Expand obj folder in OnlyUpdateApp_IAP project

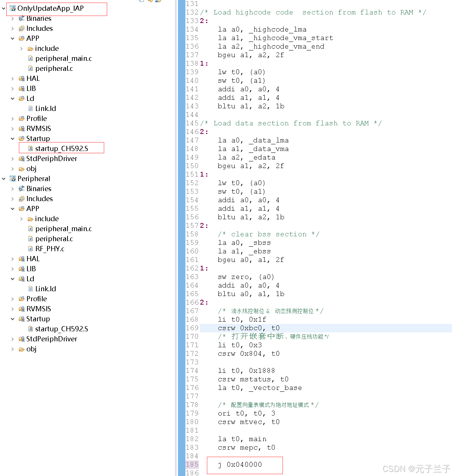pyautogui.click(x=13, y=168)
